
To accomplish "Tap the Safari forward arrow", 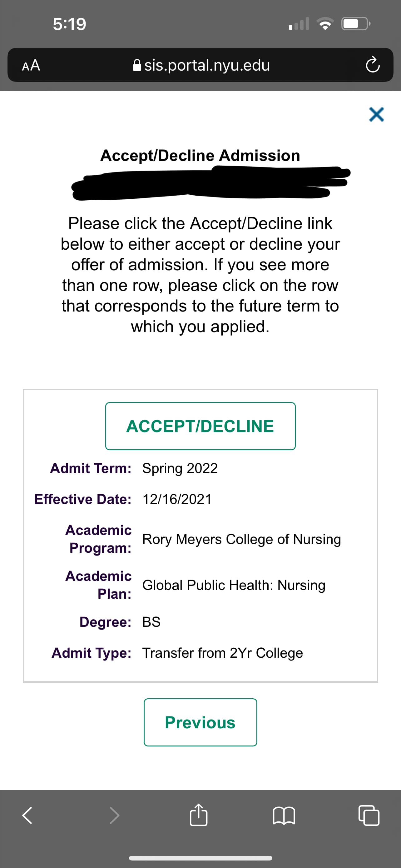I will (115, 816).
